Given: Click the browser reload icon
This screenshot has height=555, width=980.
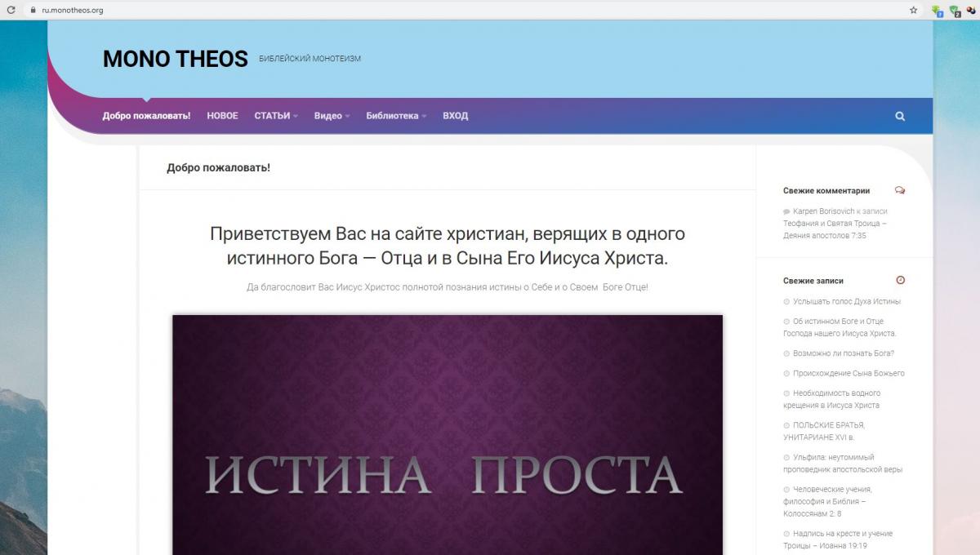Looking at the screenshot, I should [11, 11].
